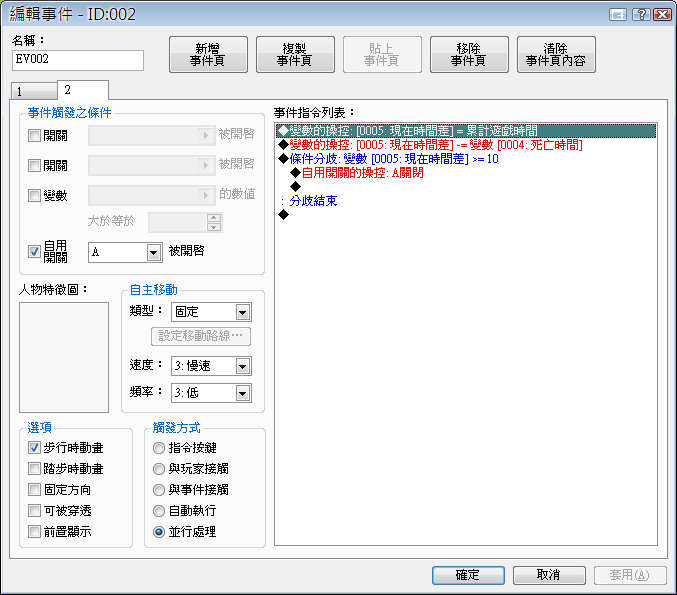Image resolution: width=677 pixels, height=595 pixels.
Task: Switch to event page tab 1
Action: click(x=34, y=91)
